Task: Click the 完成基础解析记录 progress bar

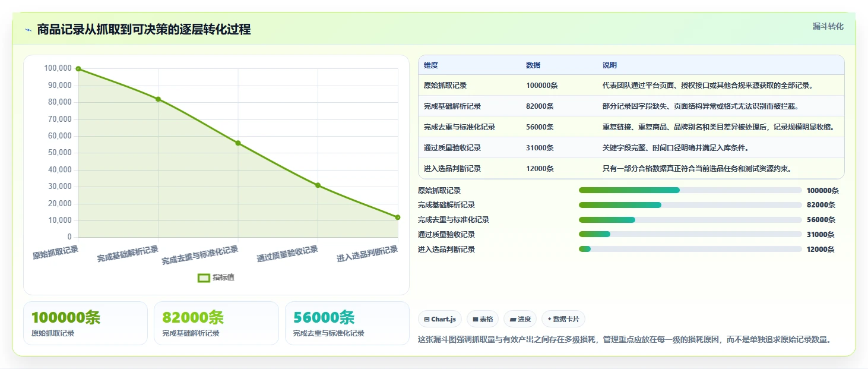Action: point(690,205)
